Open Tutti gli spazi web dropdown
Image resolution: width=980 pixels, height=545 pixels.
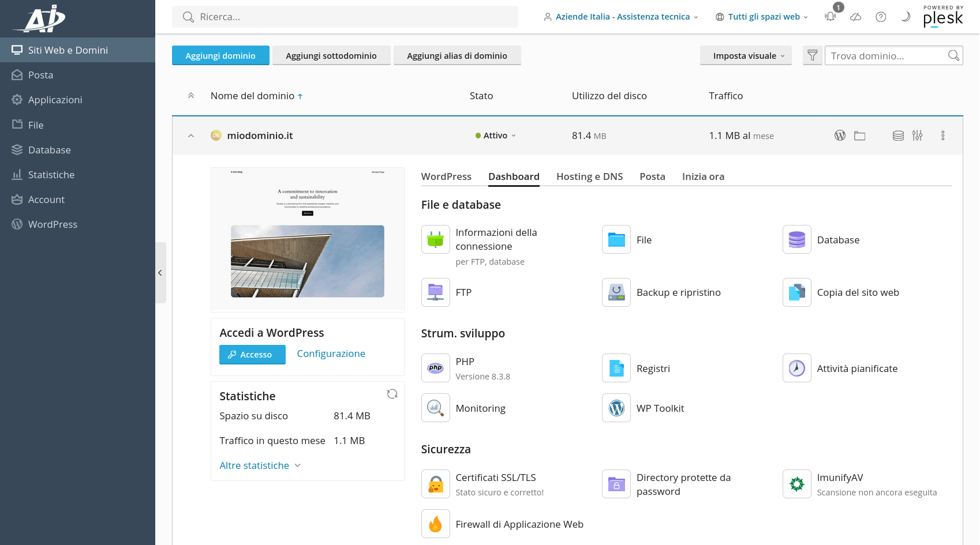[762, 17]
